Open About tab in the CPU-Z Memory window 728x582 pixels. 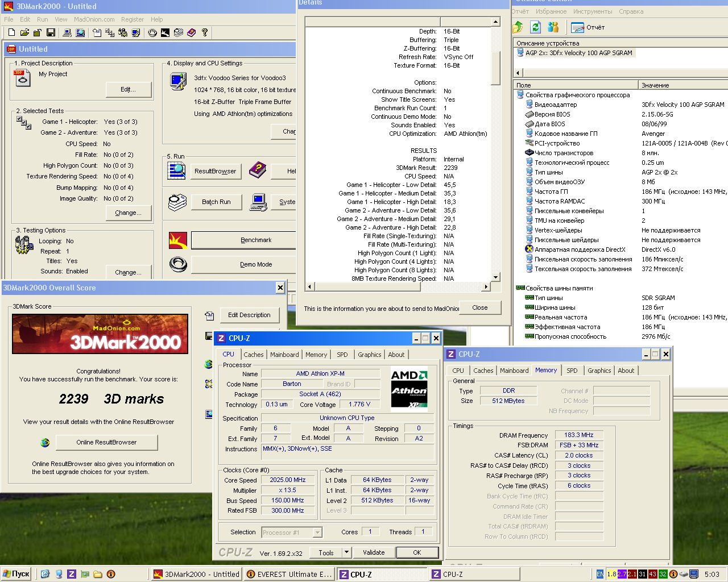pos(626,371)
